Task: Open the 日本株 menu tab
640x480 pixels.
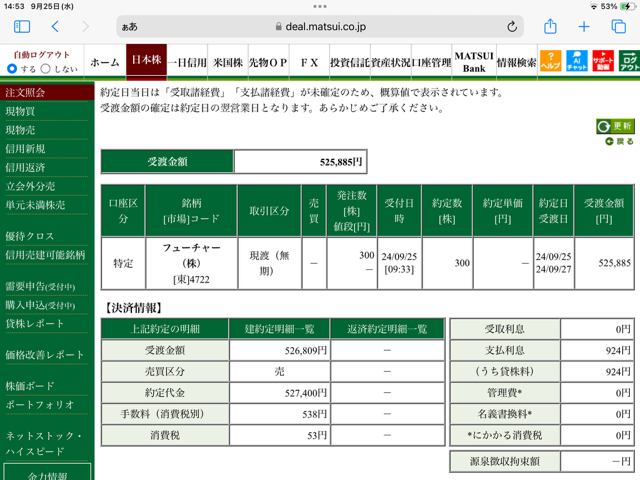Action: click(x=146, y=60)
